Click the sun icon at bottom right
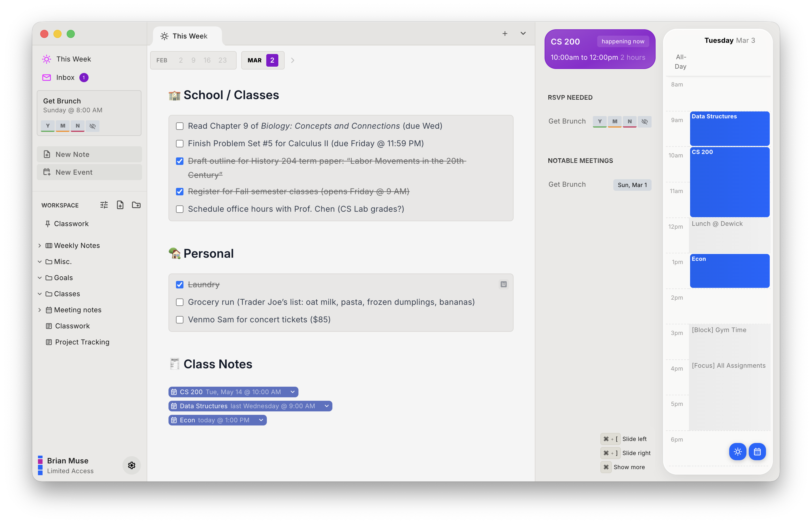 tap(738, 452)
